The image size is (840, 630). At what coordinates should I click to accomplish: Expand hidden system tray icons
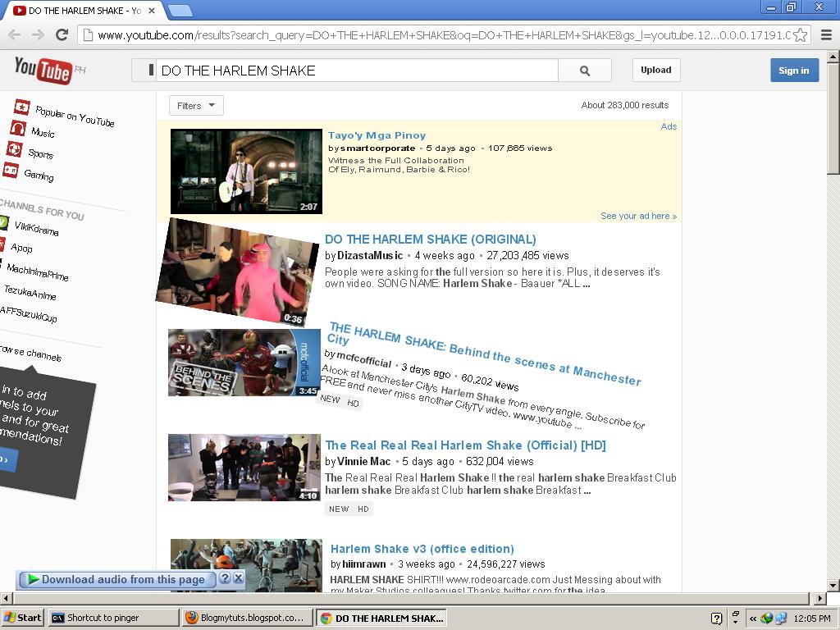(x=753, y=619)
